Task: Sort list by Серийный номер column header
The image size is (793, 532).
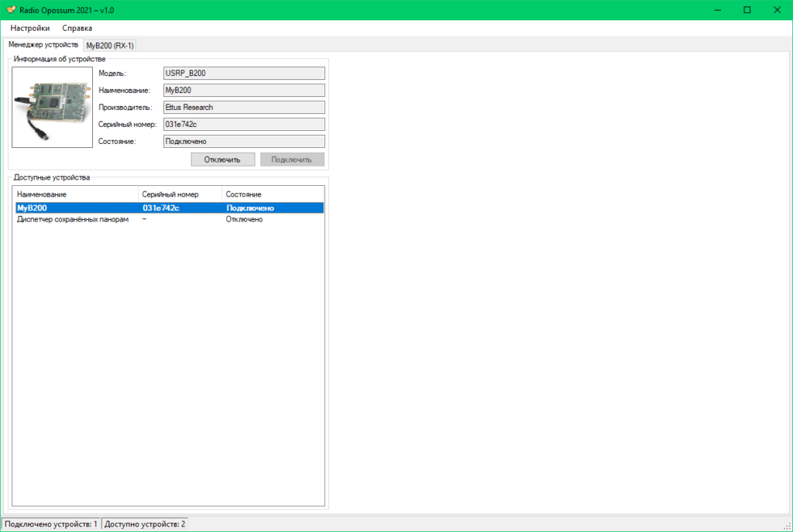Action: pyautogui.click(x=180, y=194)
